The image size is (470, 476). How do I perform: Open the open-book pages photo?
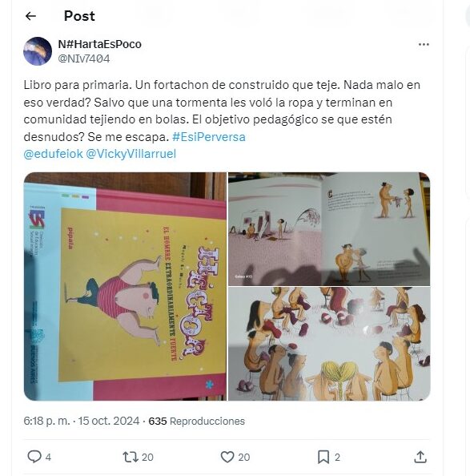pyautogui.click(x=329, y=229)
